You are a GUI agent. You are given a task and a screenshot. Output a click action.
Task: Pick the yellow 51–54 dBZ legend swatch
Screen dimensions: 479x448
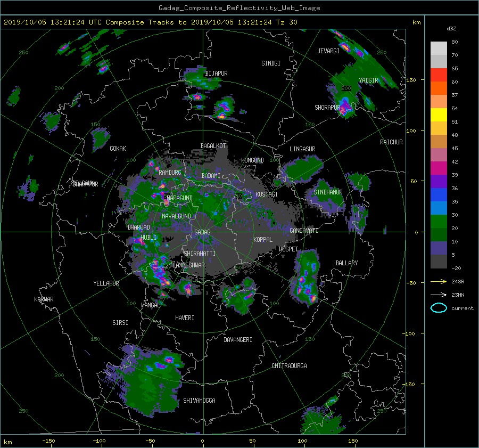439,115
